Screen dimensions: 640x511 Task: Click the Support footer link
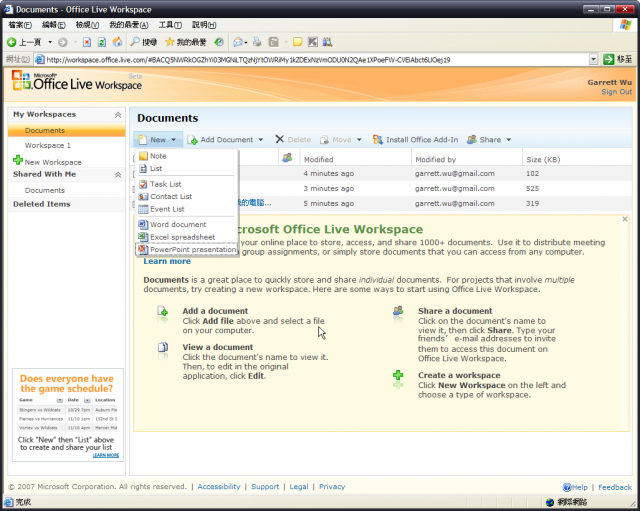pos(265,487)
